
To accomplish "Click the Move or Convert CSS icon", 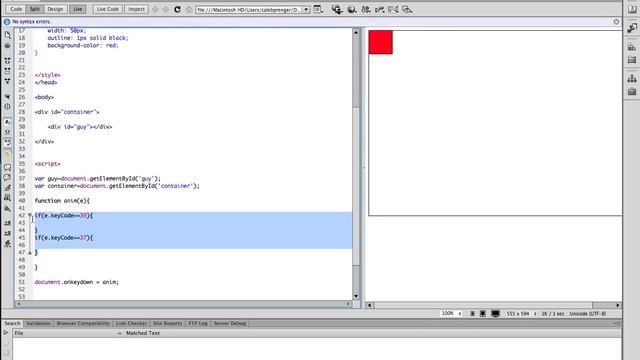I will pyautogui.click(x=7, y=209).
